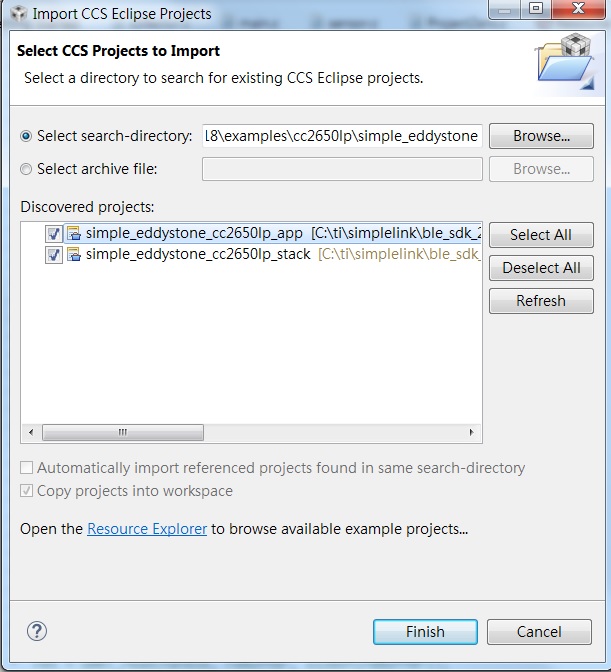Image resolution: width=611 pixels, height=672 pixels.
Task: Click the simple_eddystone_cc2650lp_app project icon
Action: (74, 233)
